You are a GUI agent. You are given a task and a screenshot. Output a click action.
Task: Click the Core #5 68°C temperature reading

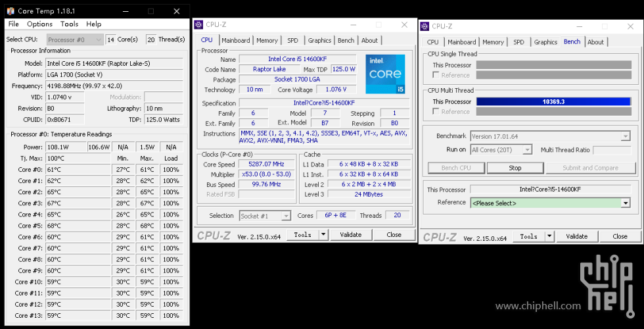click(78, 226)
